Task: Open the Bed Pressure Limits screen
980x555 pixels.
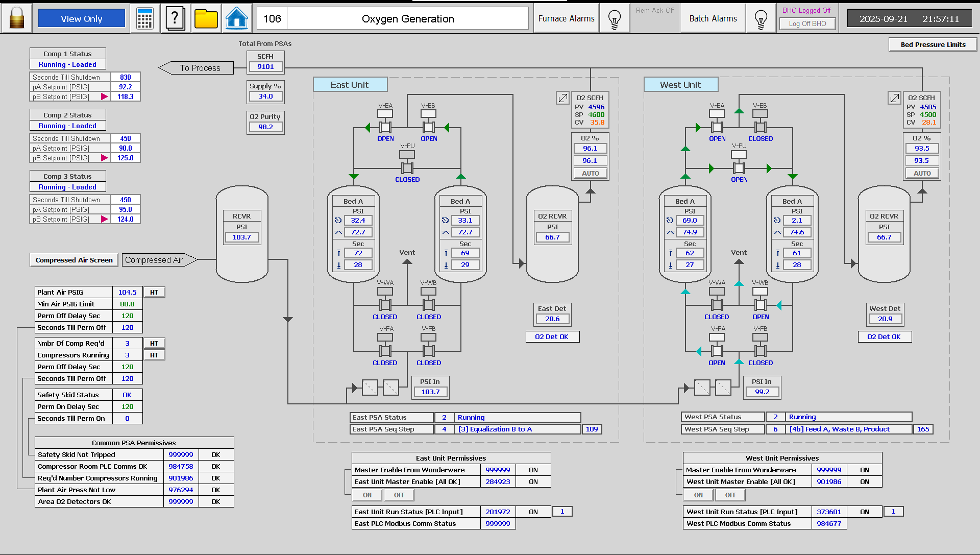Action: click(x=933, y=44)
